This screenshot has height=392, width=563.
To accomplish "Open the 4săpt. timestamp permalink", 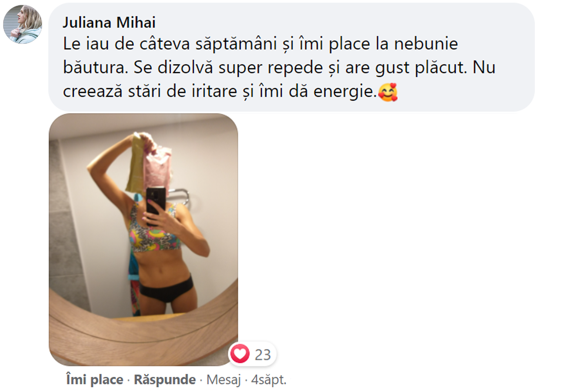I will [x=269, y=380].
